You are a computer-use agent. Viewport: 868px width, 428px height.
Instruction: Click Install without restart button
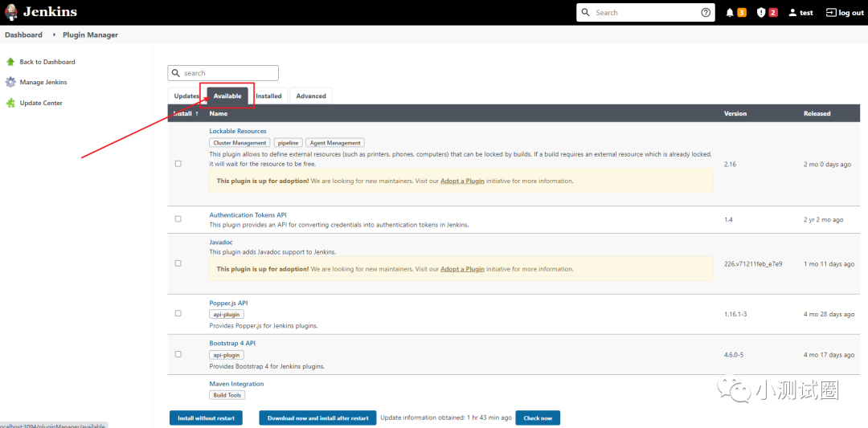pos(206,418)
